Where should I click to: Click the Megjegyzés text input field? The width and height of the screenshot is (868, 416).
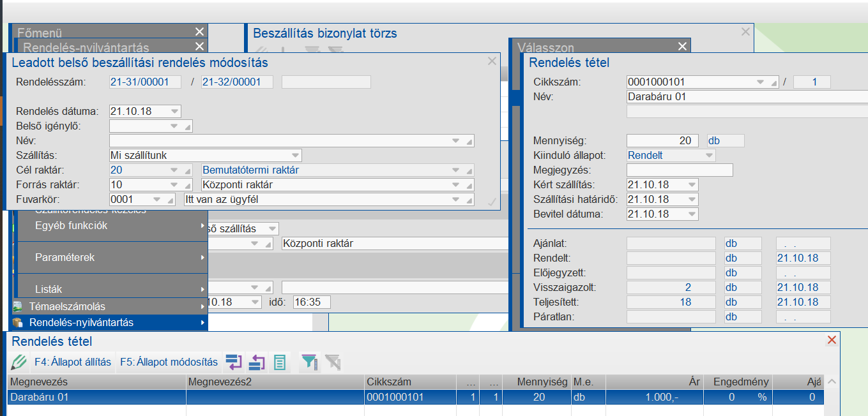coord(680,170)
